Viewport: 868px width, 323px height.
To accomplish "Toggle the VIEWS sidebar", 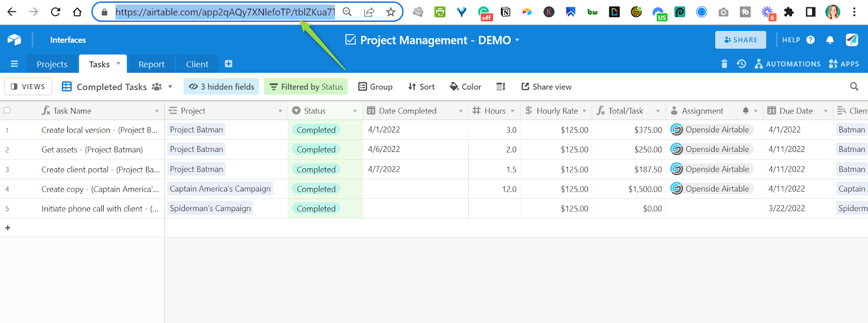I will click(x=28, y=87).
